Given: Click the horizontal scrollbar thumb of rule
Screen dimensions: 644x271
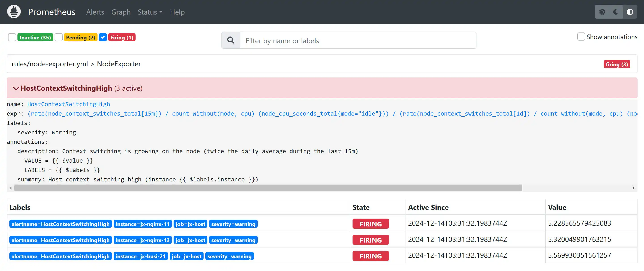Looking at the screenshot, I should point(268,188).
